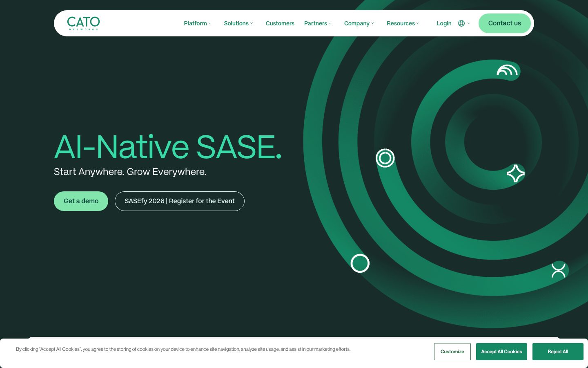Screen dimensions: 588x368
Task: Expand the Partners menu chevron
Action: coord(330,23)
